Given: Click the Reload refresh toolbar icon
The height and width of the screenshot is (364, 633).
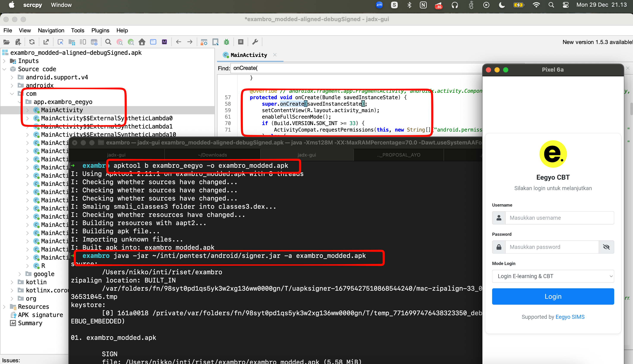Looking at the screenshot, I should 32,42.
